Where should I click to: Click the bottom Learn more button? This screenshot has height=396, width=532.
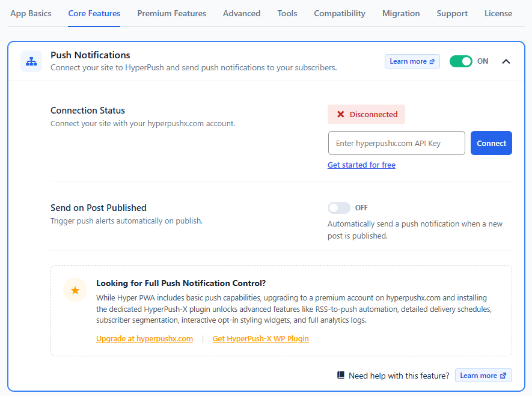coord(483,376)
